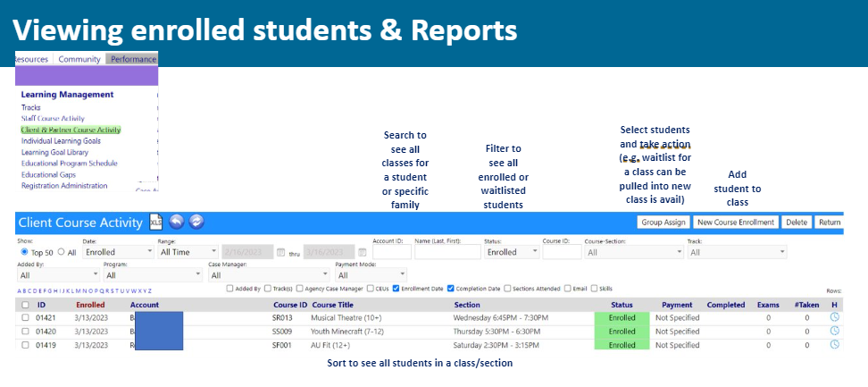Enable the Sections Attended checkbox
The width and height of the screenshot is (868, 387).
coord(507,289)
